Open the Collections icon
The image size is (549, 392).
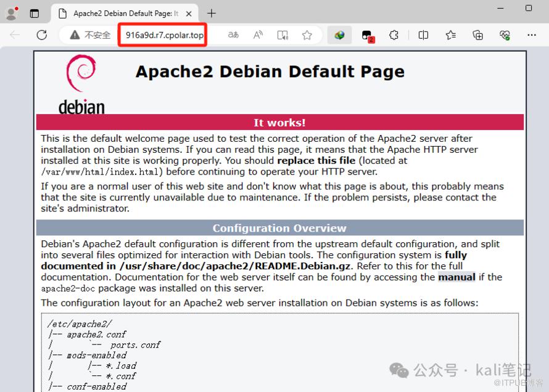tap(477, 35)
